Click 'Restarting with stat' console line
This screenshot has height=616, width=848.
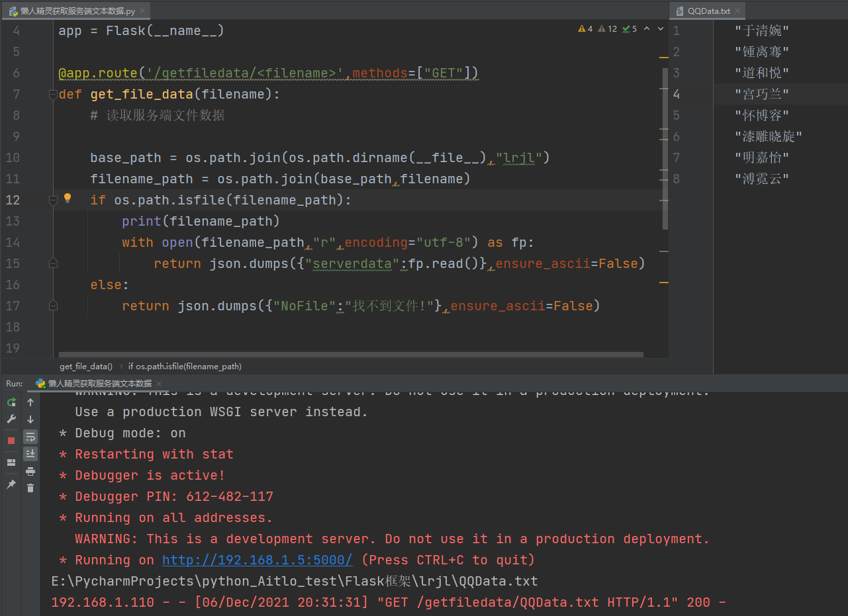[x=146, y=454]
